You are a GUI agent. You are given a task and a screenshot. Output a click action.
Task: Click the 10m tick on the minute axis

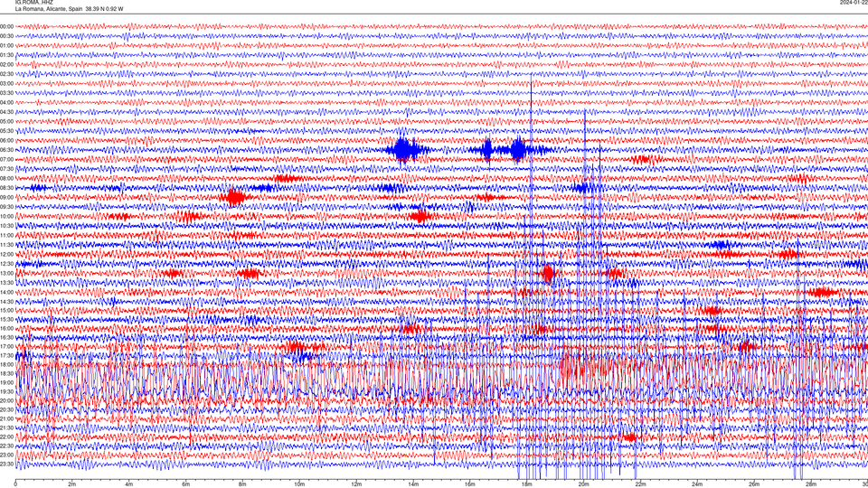point(299,484)
